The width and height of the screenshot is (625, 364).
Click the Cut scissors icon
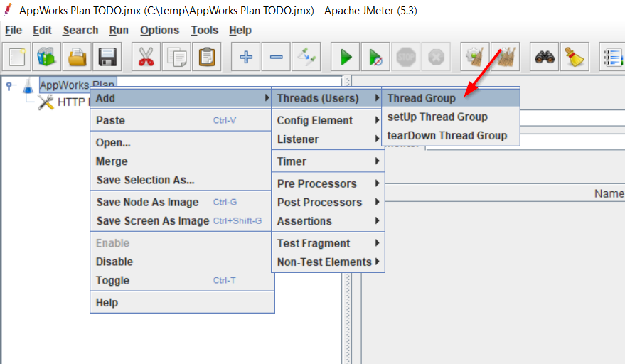[x=146, y=57]
